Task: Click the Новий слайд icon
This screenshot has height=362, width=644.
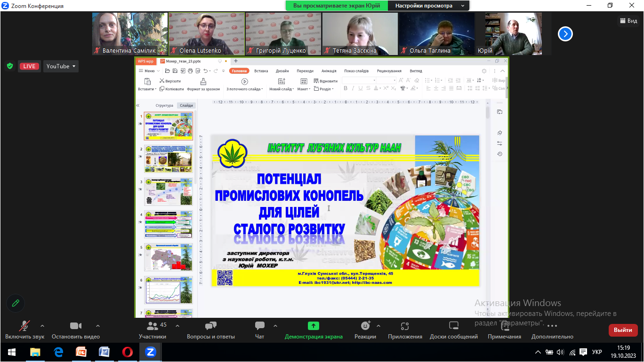Action: pyautogui.click(x=282, y=81)
